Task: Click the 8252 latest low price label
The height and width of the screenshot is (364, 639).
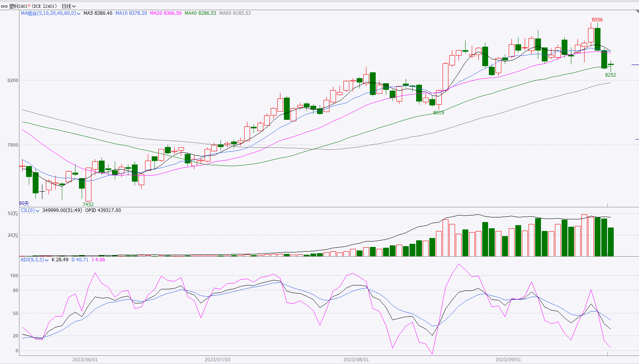Action: coord(610,75)
